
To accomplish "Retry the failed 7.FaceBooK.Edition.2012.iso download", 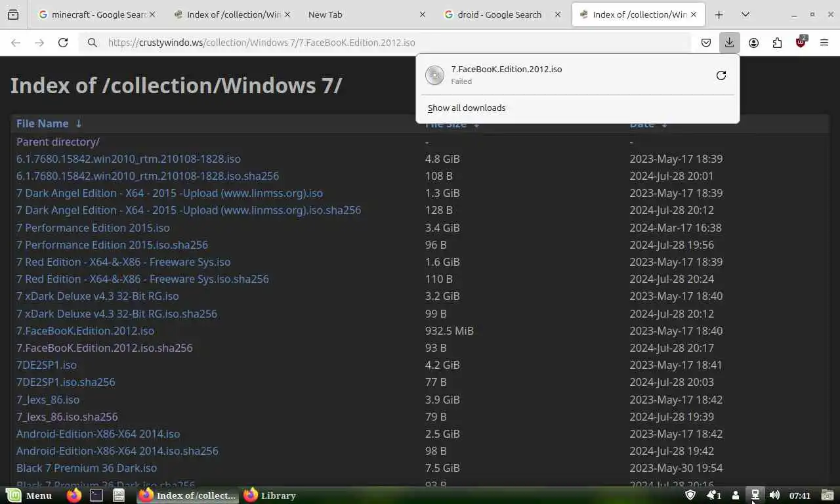I will click(721, 75).
